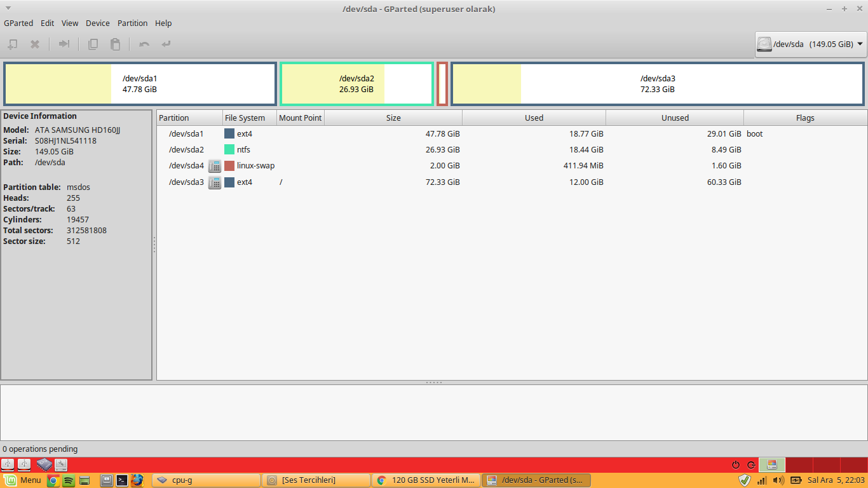Select the /dev/sda1 block in the disk map
Viewport: 868px width, 488px height.
(x=140, y=84)
